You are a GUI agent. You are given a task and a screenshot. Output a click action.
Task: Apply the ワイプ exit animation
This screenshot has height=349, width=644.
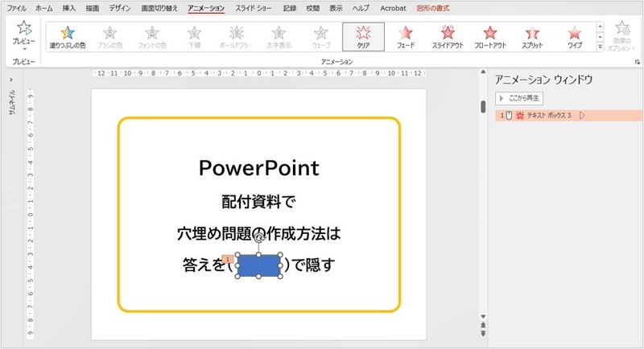click(575, 37)
